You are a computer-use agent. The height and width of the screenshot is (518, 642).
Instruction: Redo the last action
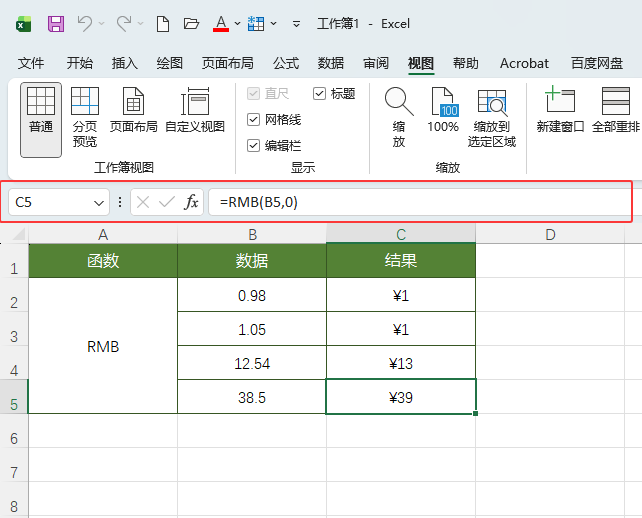(124, 24)
